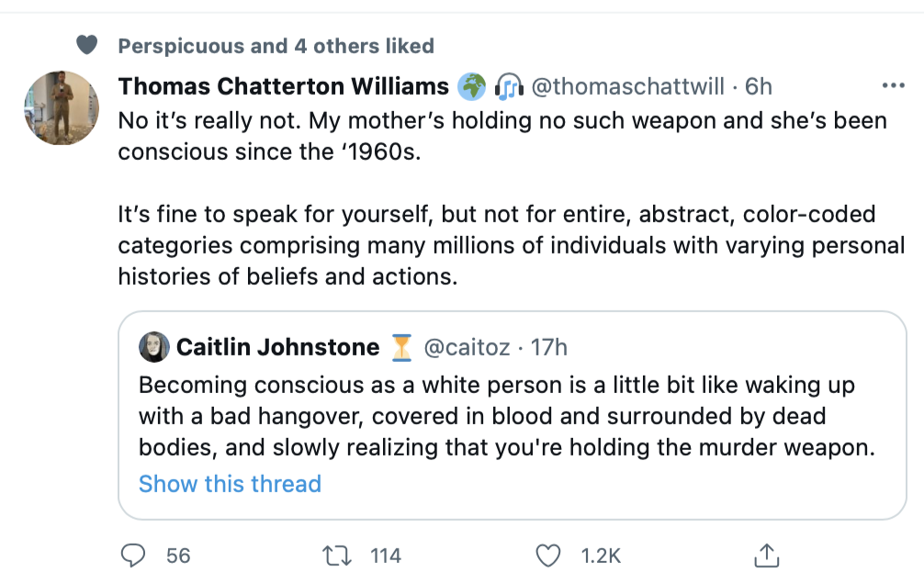924x584 pixels.
Task: Open the three-dot more options menu
Action: tap(894, 86)
